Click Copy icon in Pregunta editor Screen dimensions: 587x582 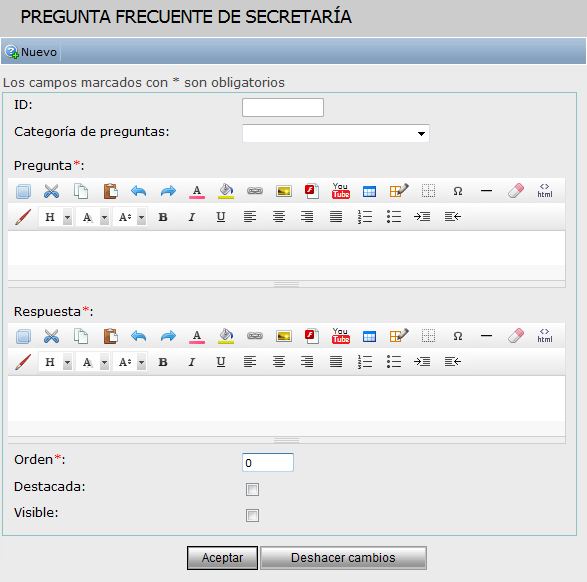[81, 191]
